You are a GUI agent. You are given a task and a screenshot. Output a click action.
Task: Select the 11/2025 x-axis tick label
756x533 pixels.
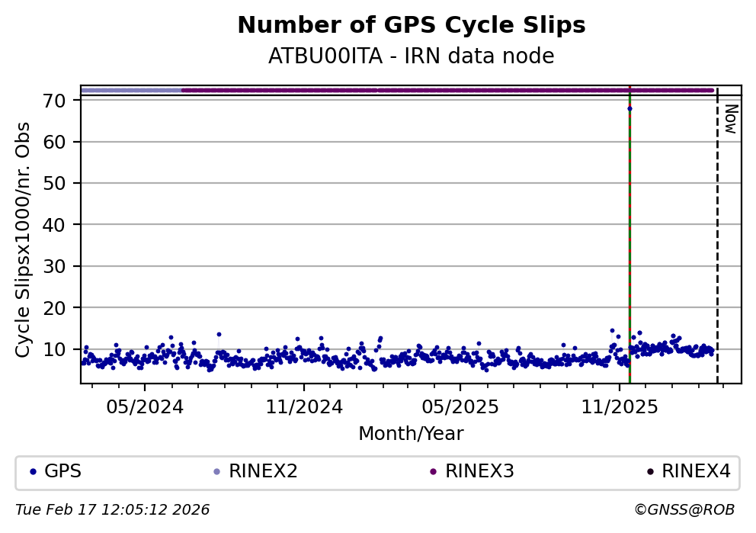point(619,406)
